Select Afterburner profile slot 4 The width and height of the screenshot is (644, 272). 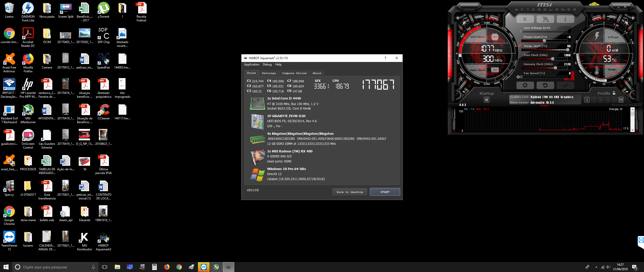pos(607,100)
